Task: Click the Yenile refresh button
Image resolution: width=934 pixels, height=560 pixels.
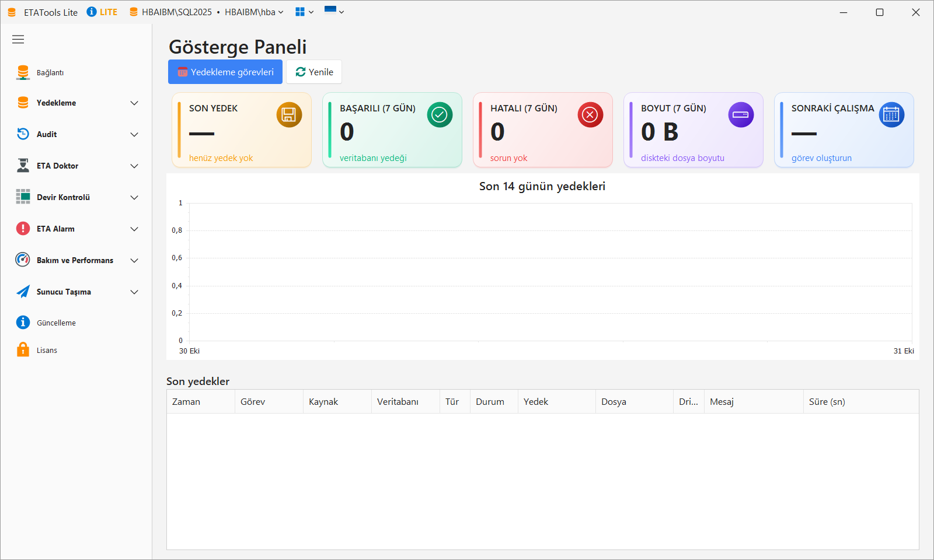Action: [314, 72]
